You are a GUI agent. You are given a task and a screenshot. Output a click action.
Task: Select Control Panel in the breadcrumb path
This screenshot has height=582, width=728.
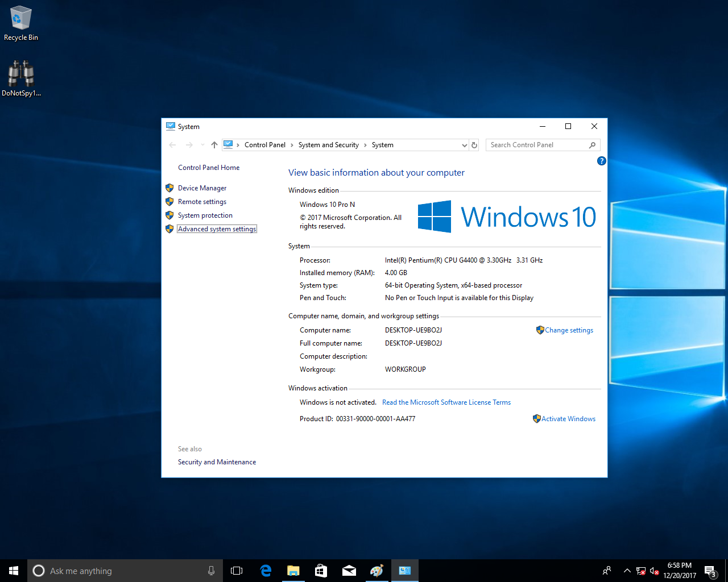[x=264, y=145]
